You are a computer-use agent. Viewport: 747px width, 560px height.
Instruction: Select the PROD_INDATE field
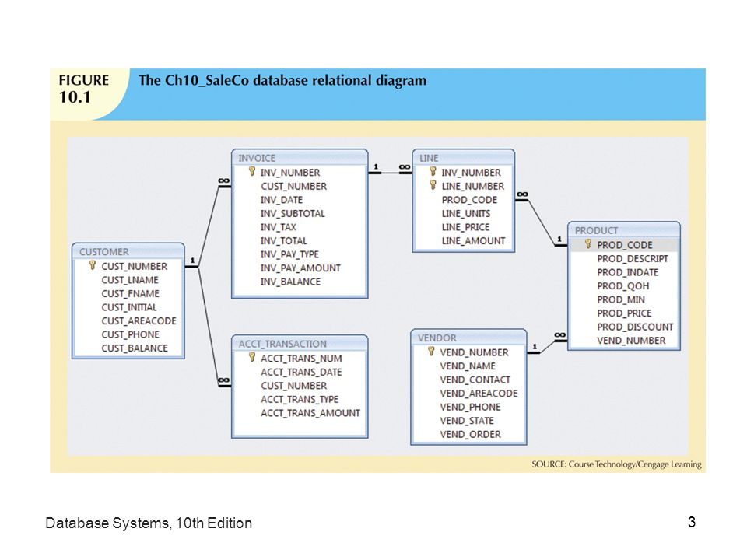pyautogui.click(x=627, y=272)
